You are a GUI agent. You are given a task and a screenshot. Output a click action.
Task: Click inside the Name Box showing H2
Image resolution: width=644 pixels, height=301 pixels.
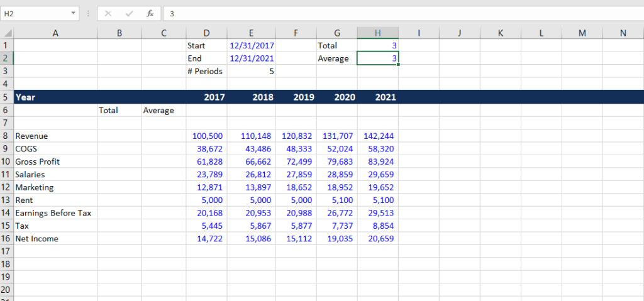[35, 13]
